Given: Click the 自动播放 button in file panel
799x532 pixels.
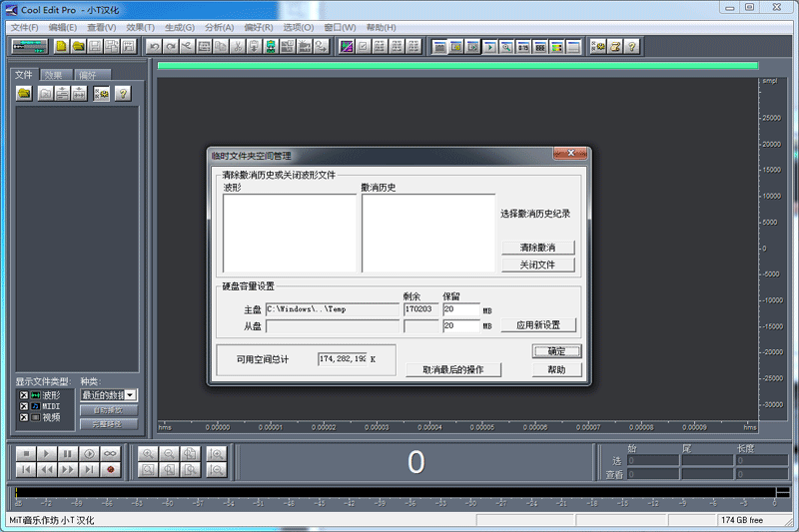Looking at the screenshot, I should point(109,410).
